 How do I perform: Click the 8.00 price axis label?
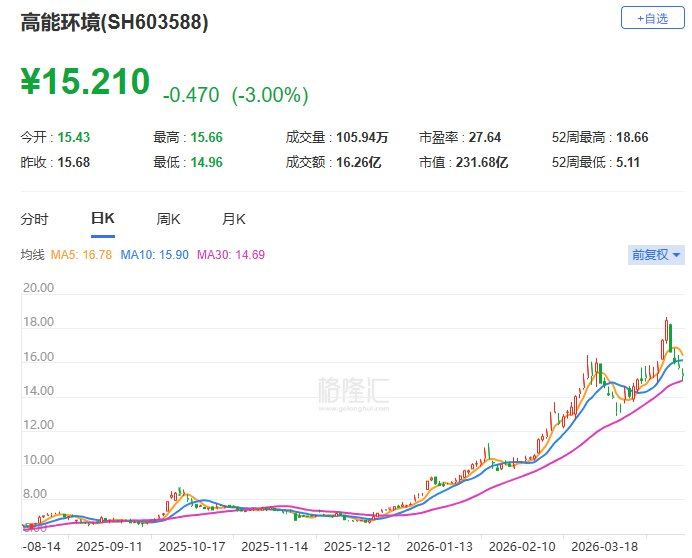[35, 494]
